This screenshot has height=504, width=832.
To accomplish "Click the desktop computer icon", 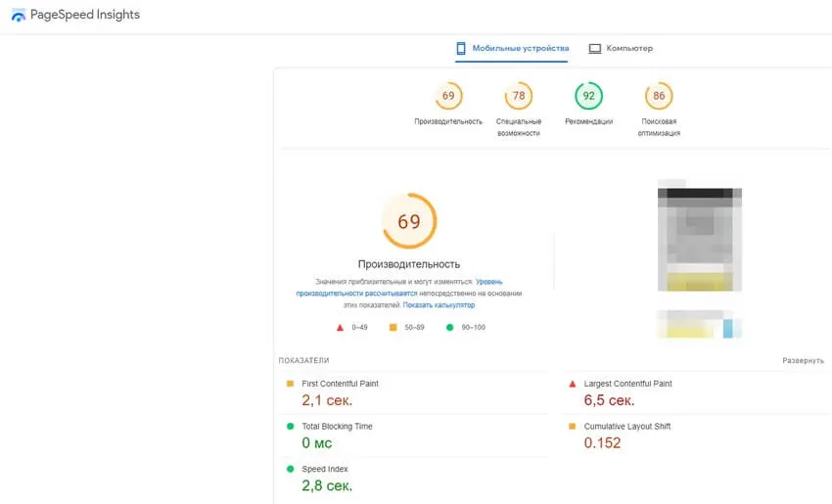I will [x=594, y=48].
